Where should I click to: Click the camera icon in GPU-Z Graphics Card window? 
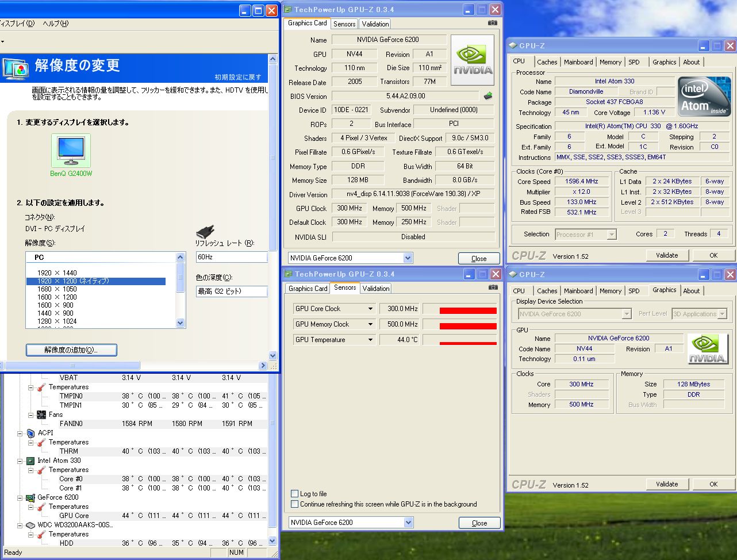point(493,23)
